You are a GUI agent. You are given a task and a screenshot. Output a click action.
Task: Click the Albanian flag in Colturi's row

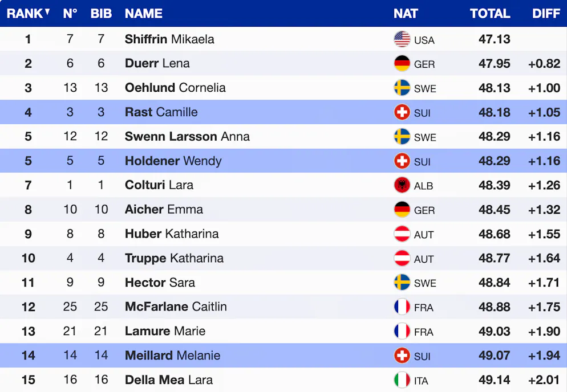(x=402, y=185)
